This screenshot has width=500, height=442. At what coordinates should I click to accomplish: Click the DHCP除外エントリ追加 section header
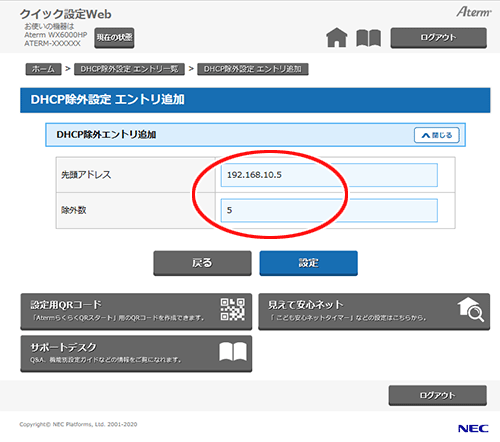255,135
